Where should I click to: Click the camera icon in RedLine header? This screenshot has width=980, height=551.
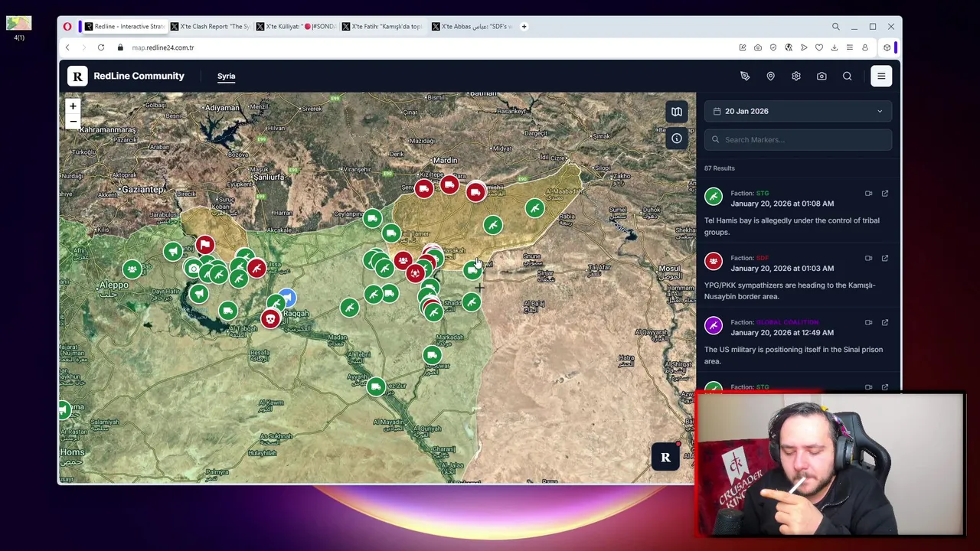[822, 76]
